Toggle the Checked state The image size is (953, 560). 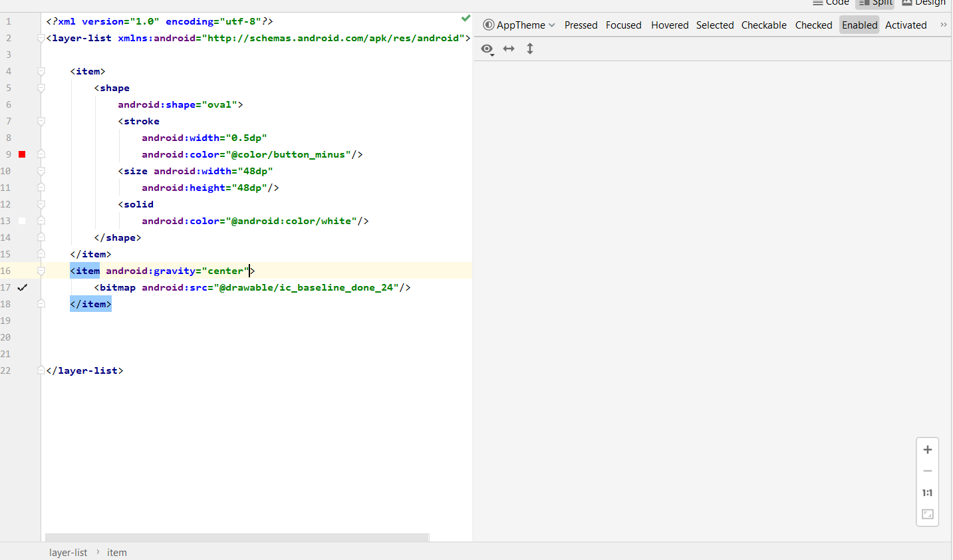tap(813, 25)
